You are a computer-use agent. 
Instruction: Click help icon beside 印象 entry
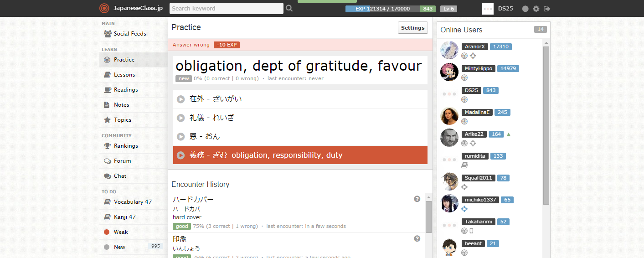(417, 238)
